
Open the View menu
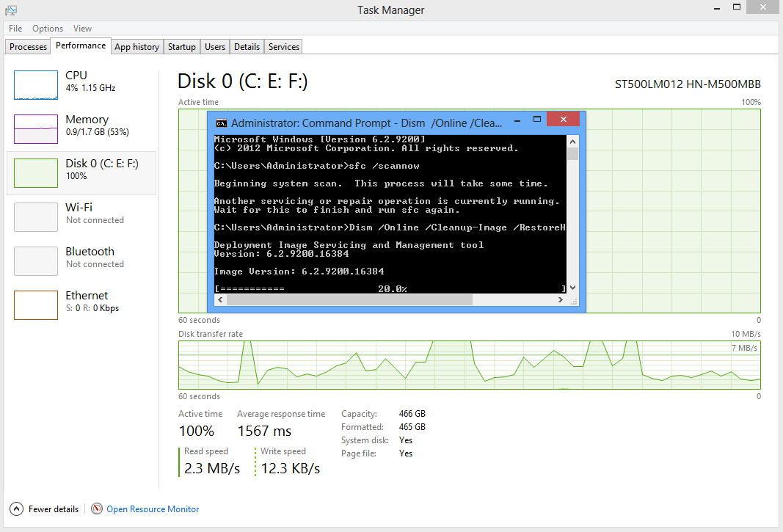pyautogui.click(x=82, y=29)
